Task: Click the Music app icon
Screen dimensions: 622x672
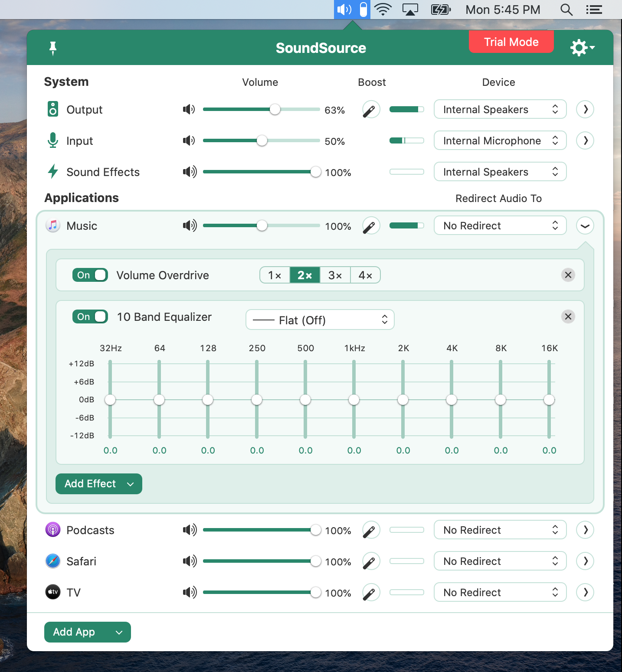Action: tap(53, 225)
